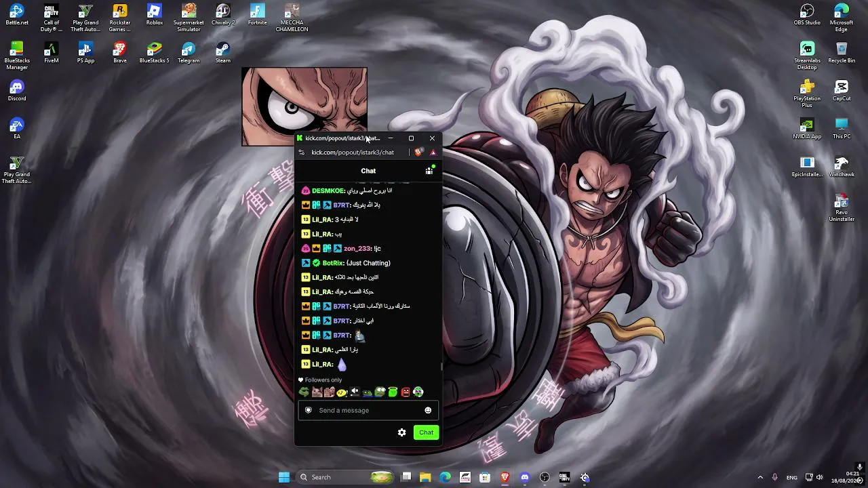Select the PS App desktop shortcut
This screenshot has height=488, width=868.
pyautogui.click(x=85, y=53)
